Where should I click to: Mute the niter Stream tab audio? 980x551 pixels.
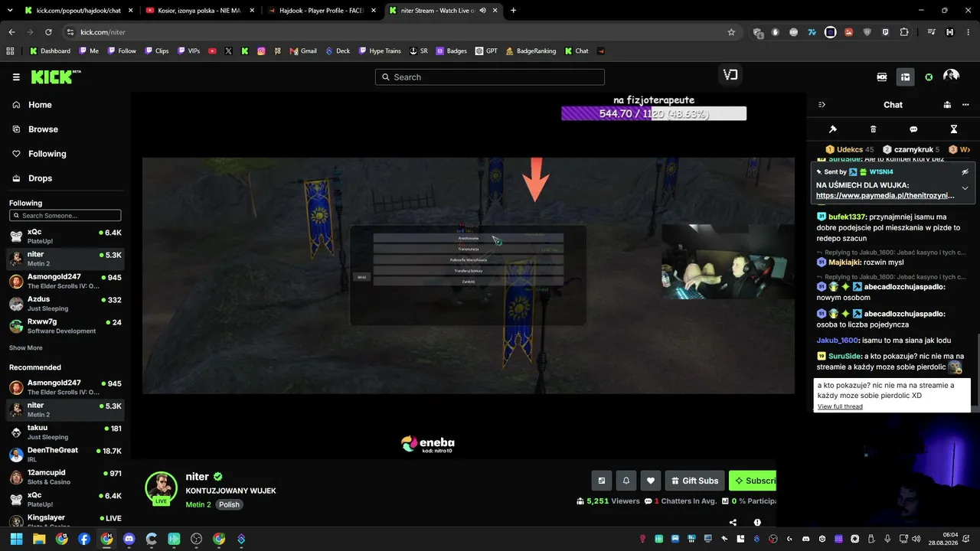click(x=482, y=11)
